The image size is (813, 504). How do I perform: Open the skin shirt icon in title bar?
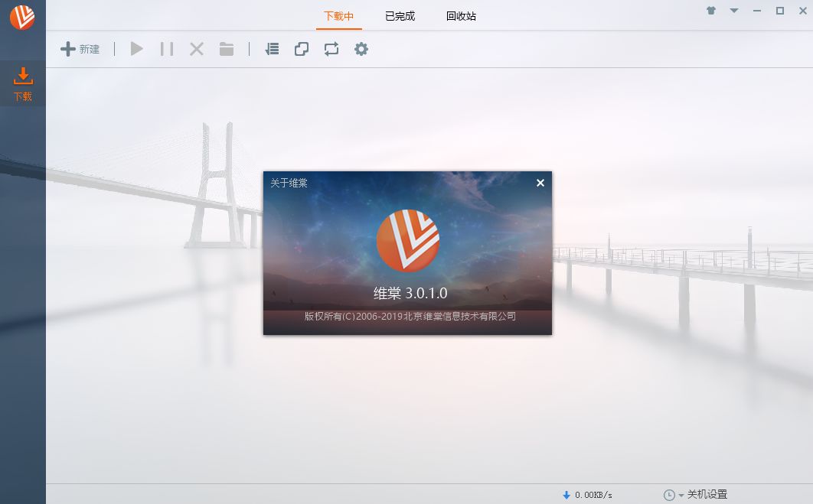point(711,11)
